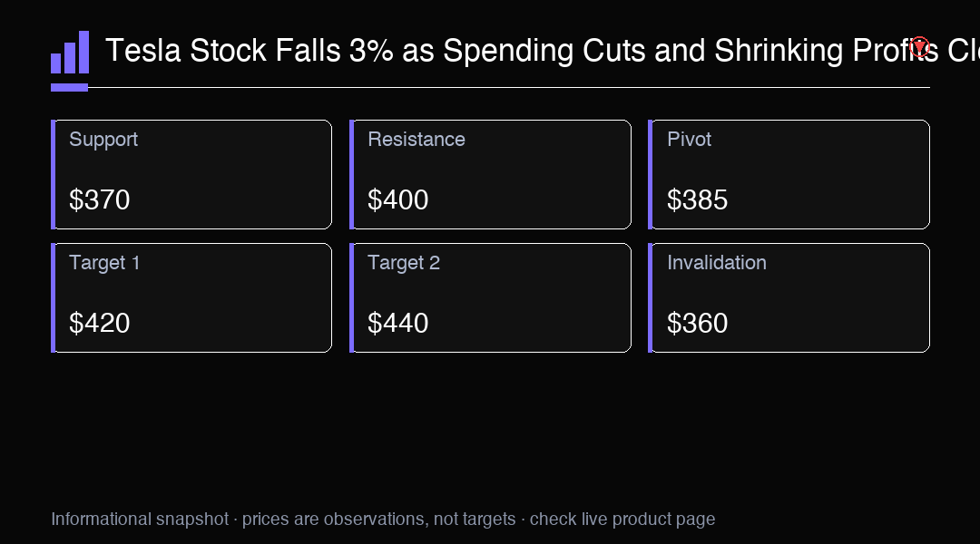Click the $400 resistance value
Viewport: 980px width, 544px height.
[x=398, y=199]
